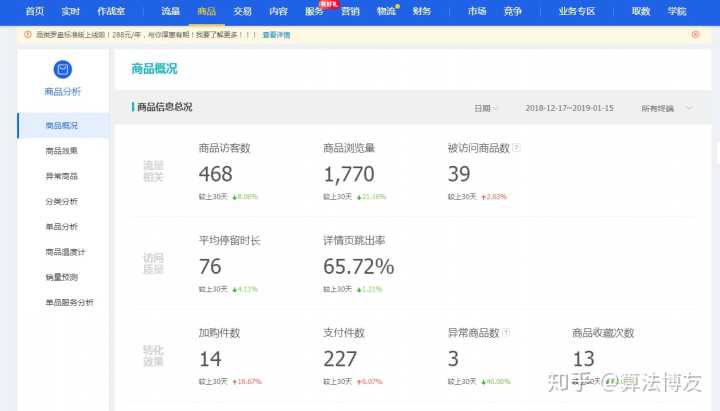Select 市场 in the top menu
The width and height of the screenshot is (720, 411).
coord(477,11)
